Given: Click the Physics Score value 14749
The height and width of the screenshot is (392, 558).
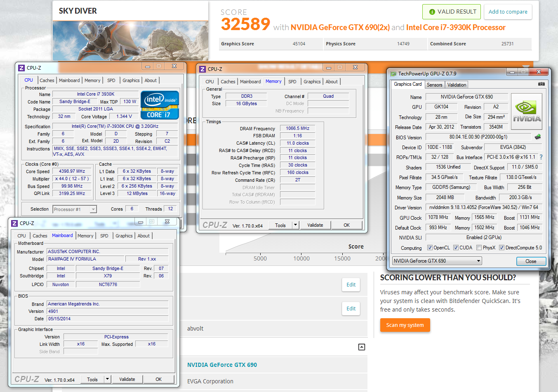Looking at the screenshot, I should tap(403, 44).
